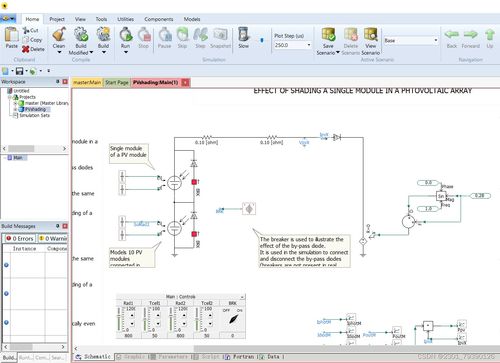500x363 pixels.
Task: Click the Build Modified gears icon
Action: [81, 34]
